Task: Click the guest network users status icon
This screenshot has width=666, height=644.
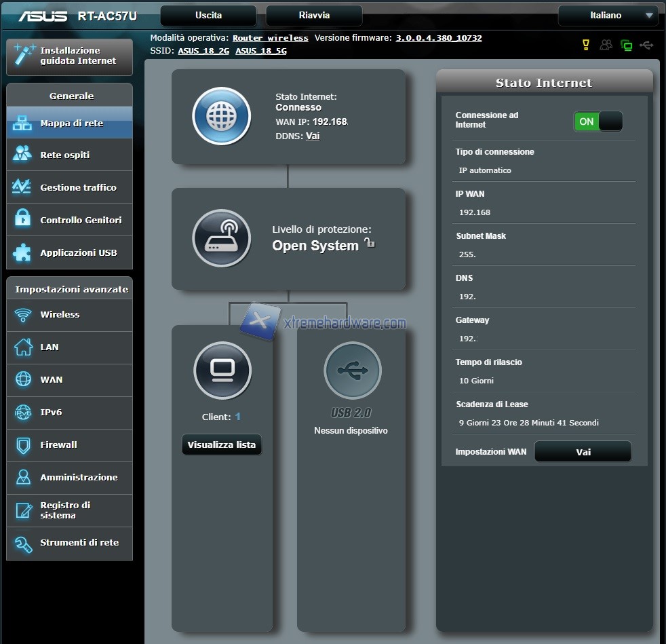Action: pyautogui.click(x=606, y=45)
